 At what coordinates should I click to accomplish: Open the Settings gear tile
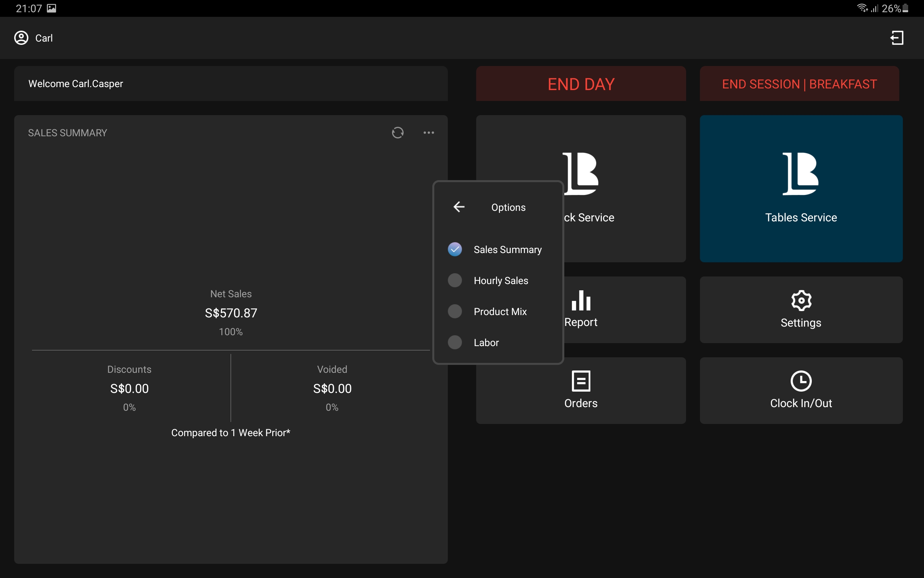(x=801, y=309)
